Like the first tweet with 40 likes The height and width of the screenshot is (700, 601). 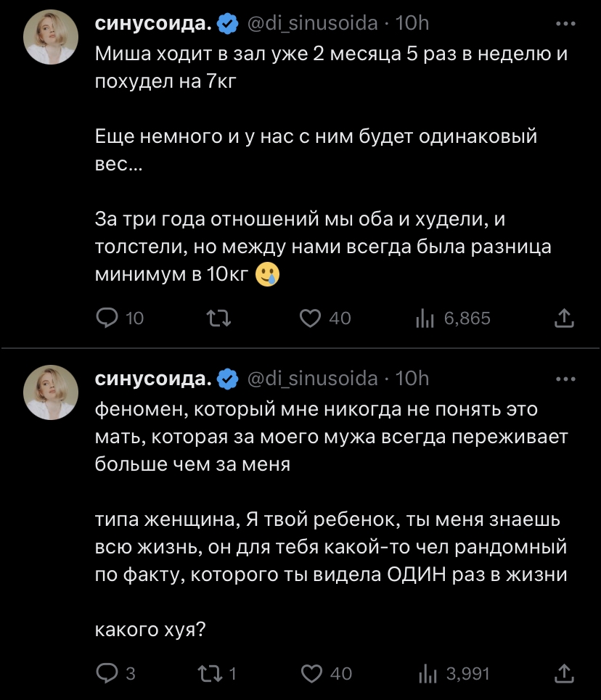point(312,318)
